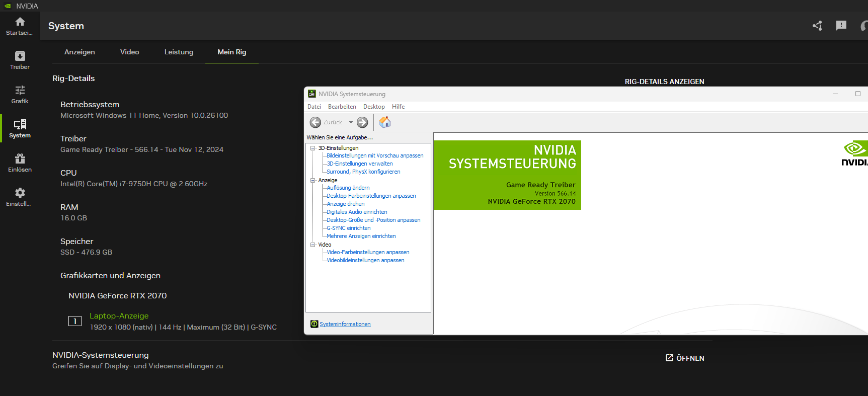Open 3D-Einstellungen verwalten
This screenshot has width=868, height=396.
pyautogui.click(x=360, y=164)
